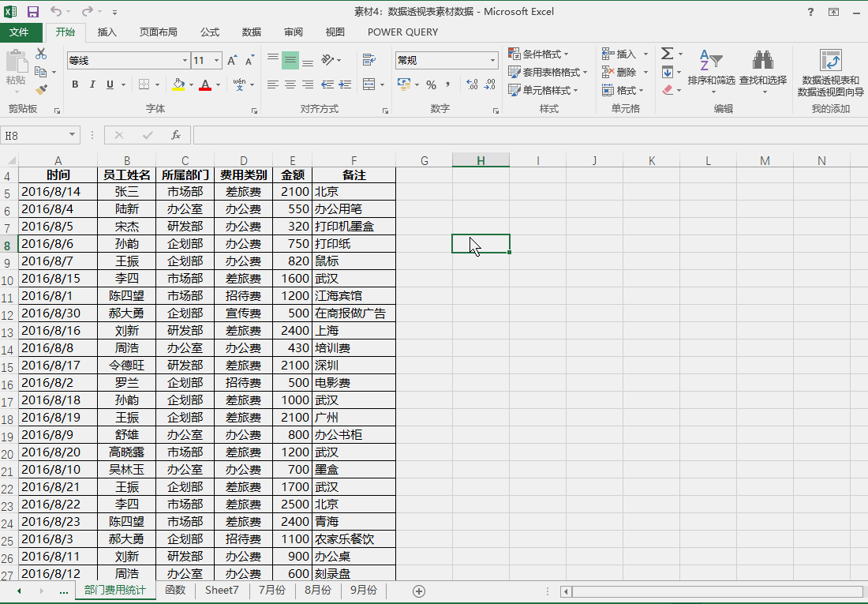Click the insert function fx icon
Viewport: 868px width, 604px height.
tap(175, 135)
